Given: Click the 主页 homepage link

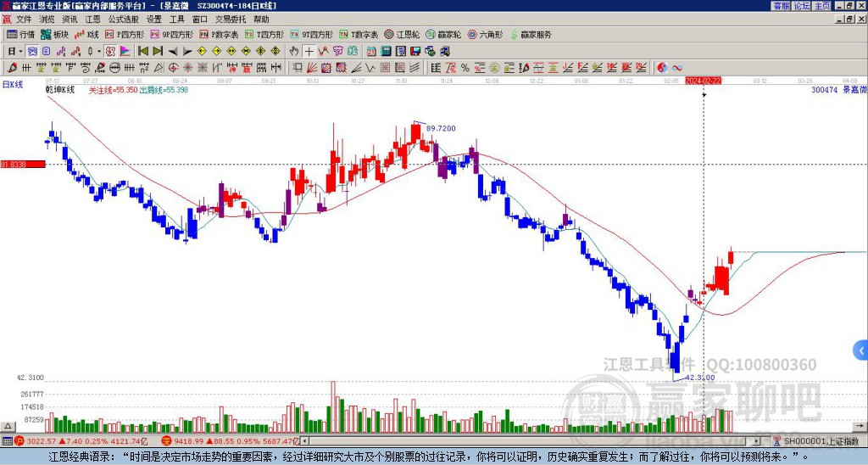Looking at the screenshot, I should pyautogui.click(x=822, y=6).
